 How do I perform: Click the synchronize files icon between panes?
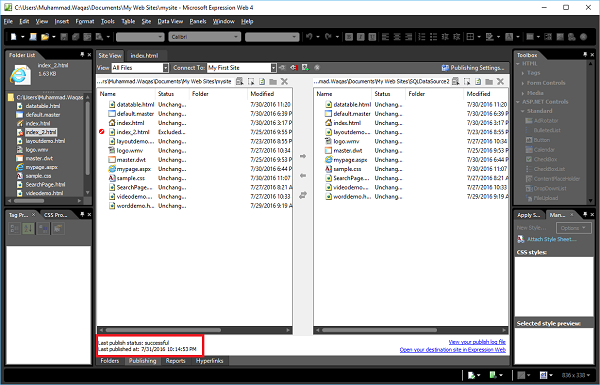pyautogui.click(x=303, y=195)
